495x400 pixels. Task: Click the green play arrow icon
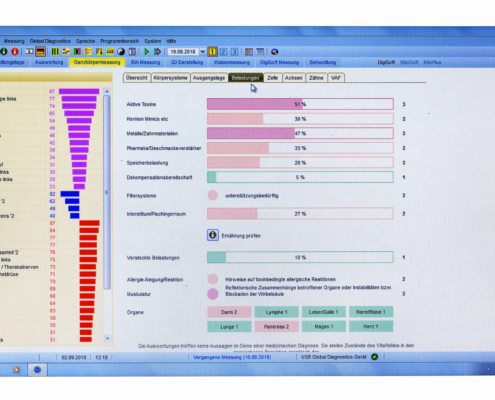point(146,52)
